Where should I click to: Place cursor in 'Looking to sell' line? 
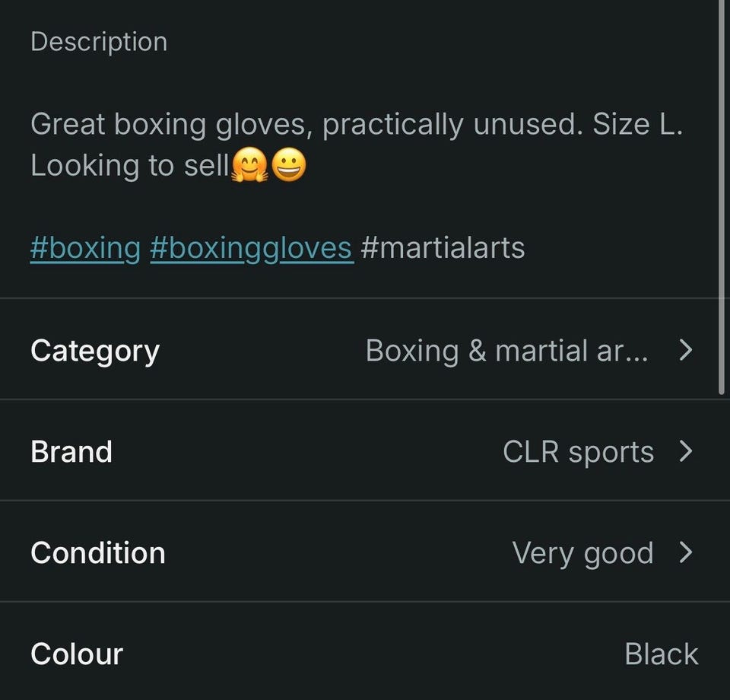point(130,165)
